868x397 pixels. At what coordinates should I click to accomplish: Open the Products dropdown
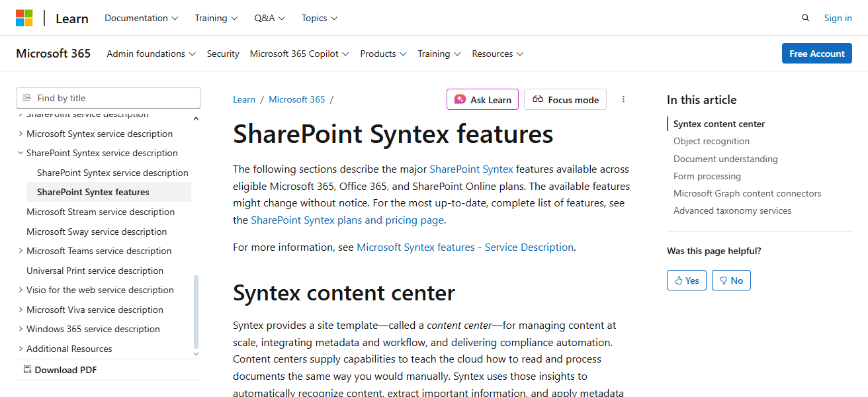383,54
